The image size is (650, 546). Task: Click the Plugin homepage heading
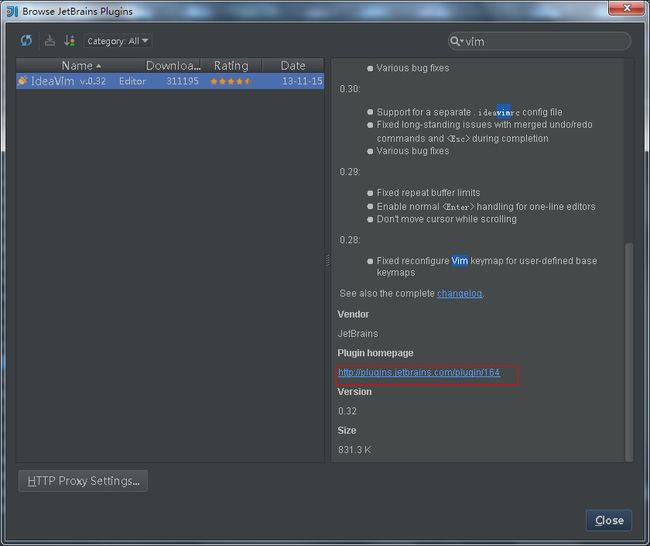coord(375,353)
